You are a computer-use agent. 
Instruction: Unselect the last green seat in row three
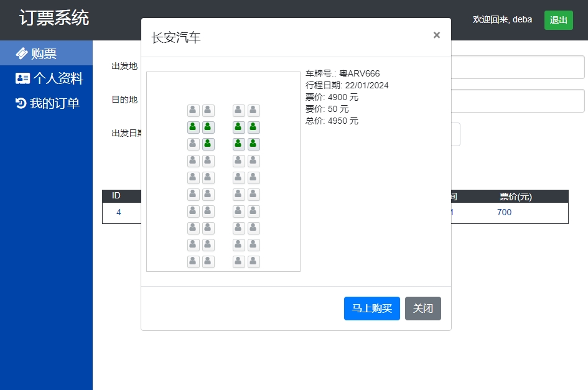254,144
